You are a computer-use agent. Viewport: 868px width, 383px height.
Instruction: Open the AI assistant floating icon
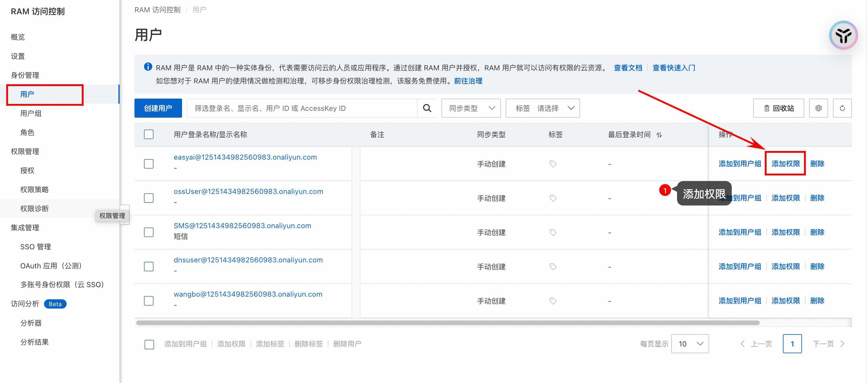pyautogui.click(x=843, y=35)
